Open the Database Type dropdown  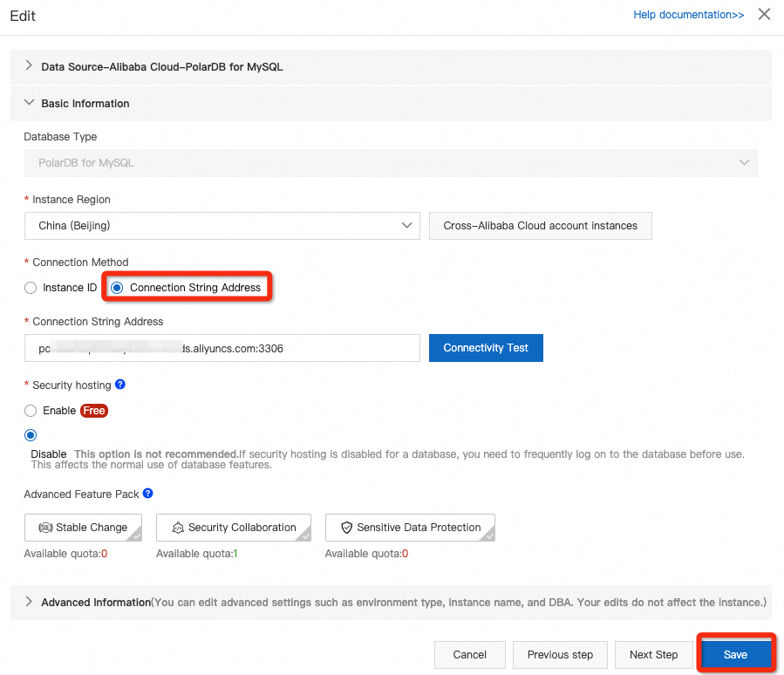[x=391, y=163]
